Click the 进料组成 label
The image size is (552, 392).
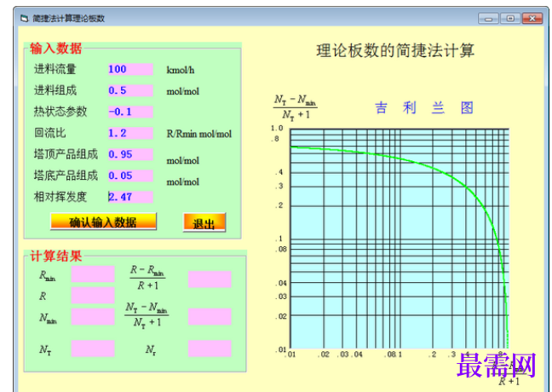point(55,90)
